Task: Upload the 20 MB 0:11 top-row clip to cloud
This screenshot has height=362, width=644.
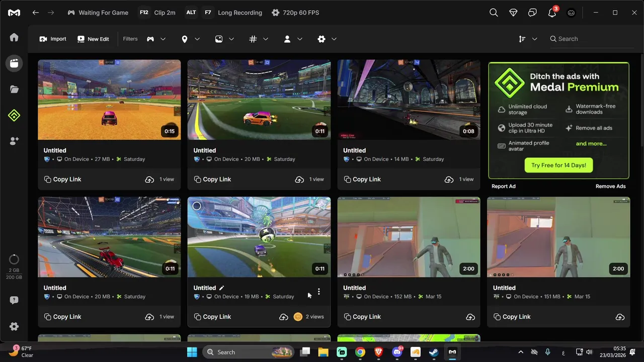Action: click(x=299, y=179)
